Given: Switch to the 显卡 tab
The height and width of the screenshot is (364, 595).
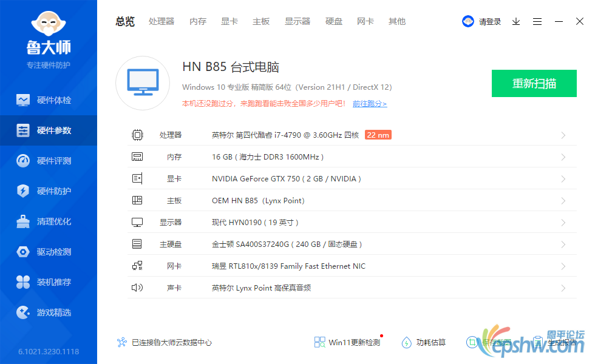Looking at the screenshot, I should click(229, 22).
